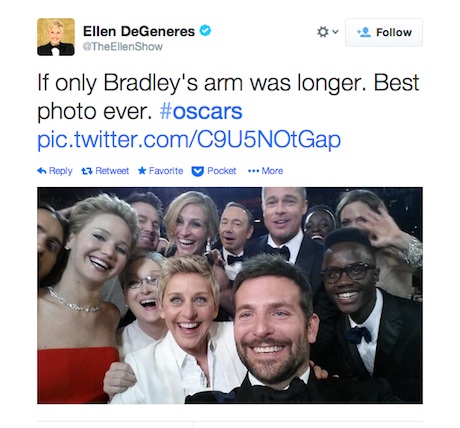Click the Favorite text label
The width and height of the screenshot is (460, 428).
pos(166,171)
